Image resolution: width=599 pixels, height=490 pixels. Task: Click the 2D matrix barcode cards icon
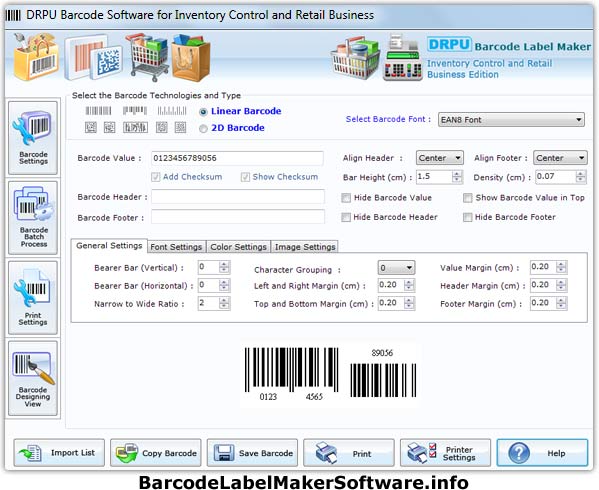[93, 57]
